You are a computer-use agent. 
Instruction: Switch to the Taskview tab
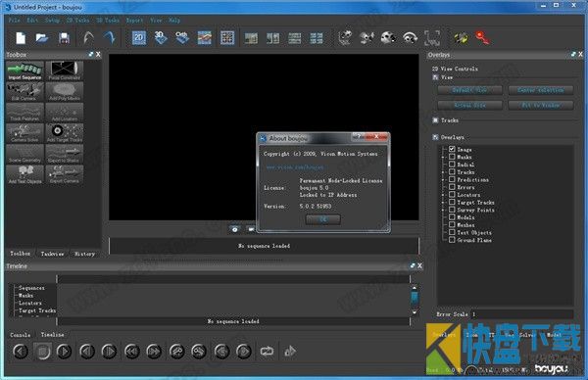(52, 254)
